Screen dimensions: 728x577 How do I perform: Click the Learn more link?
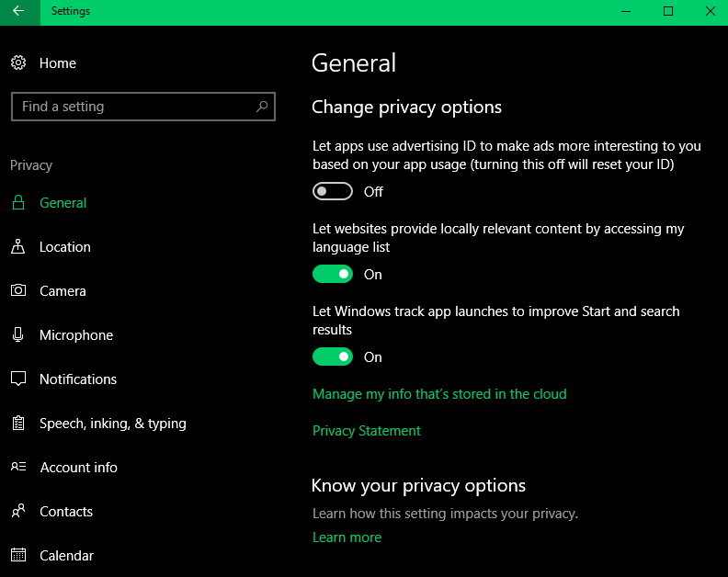tap(347, 537)
